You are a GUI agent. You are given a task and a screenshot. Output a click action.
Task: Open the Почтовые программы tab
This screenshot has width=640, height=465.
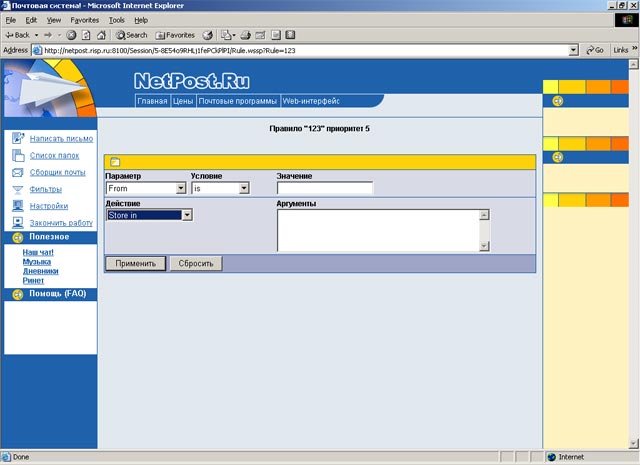click(238, 101)
